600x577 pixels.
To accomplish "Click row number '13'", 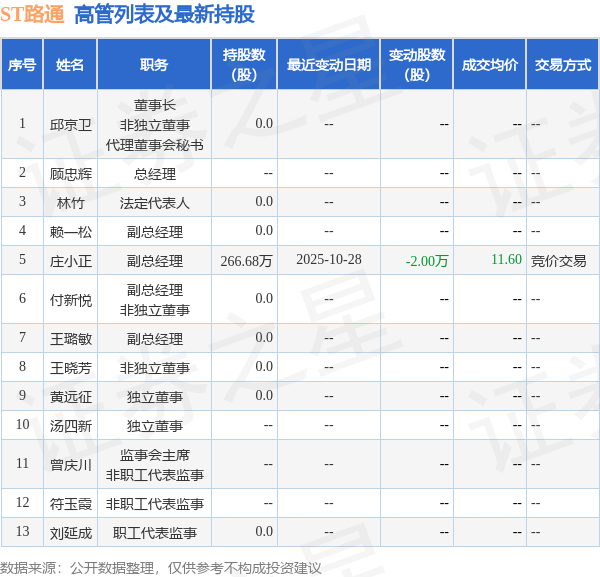I will click(x=23, y=531).
